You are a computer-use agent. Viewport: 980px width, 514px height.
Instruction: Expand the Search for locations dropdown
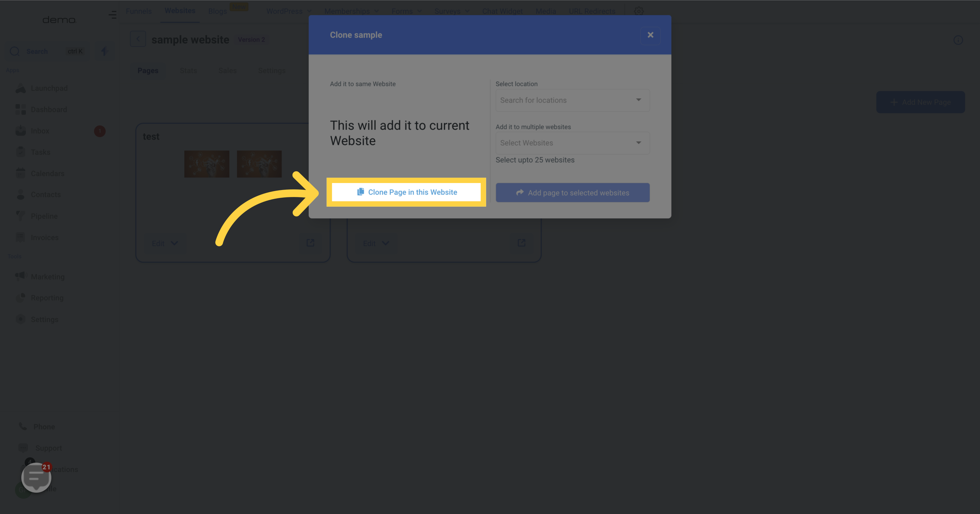[572, 100]
